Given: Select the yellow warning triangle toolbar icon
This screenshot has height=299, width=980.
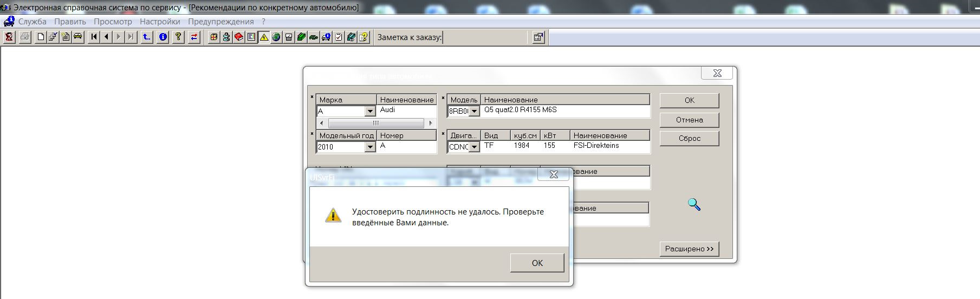Looking at the screenshot, I should (x=264, y=37).
